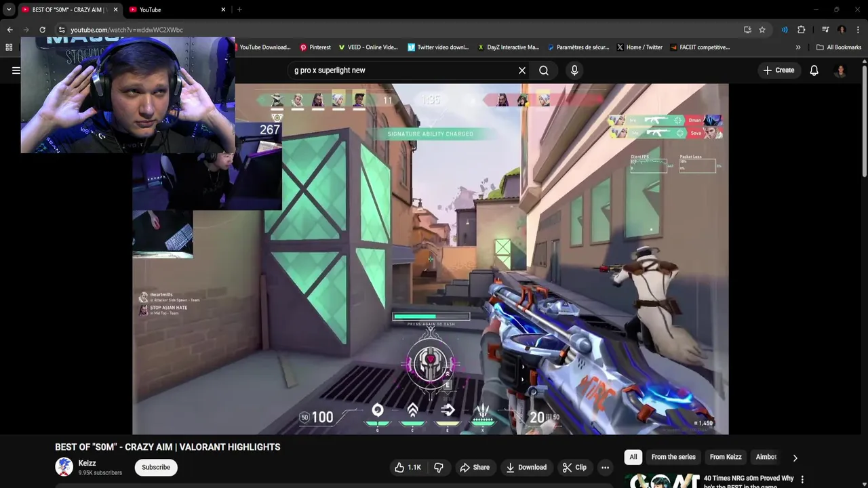The height and width of the screenshot is (488, 868).
Task: Switch to the YouTube tab
Action: coord(178,9)
